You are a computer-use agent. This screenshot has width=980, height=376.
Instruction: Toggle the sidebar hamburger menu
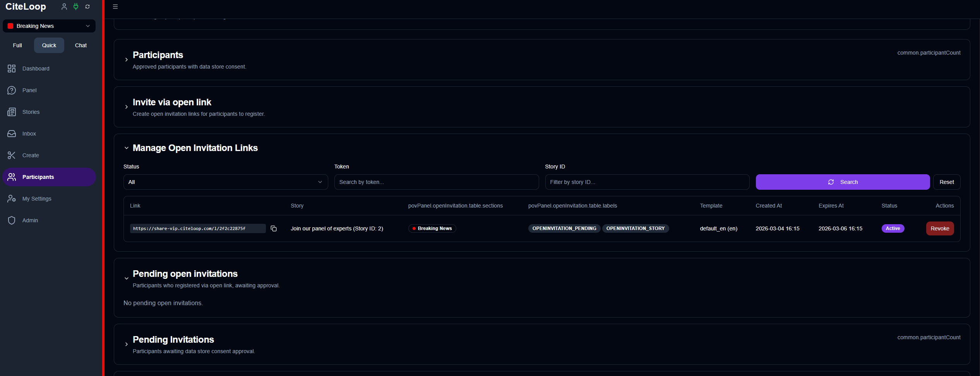[115, 7]
